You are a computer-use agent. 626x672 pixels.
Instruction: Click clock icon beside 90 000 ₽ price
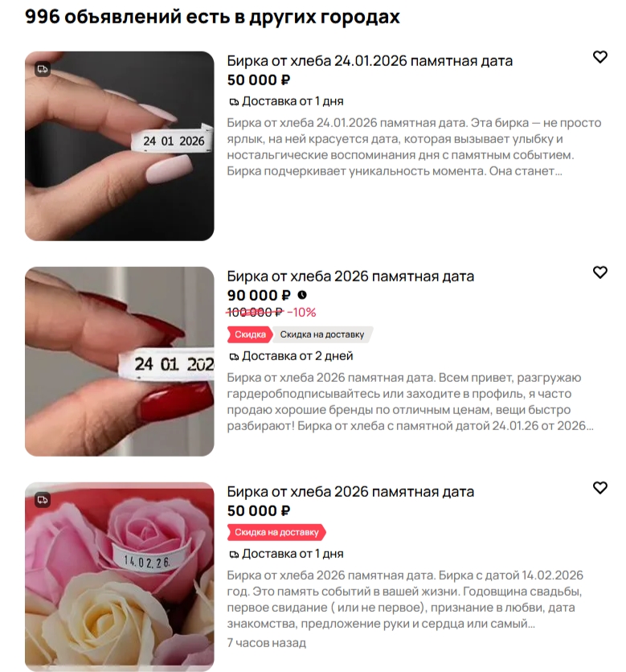[302, 295]
